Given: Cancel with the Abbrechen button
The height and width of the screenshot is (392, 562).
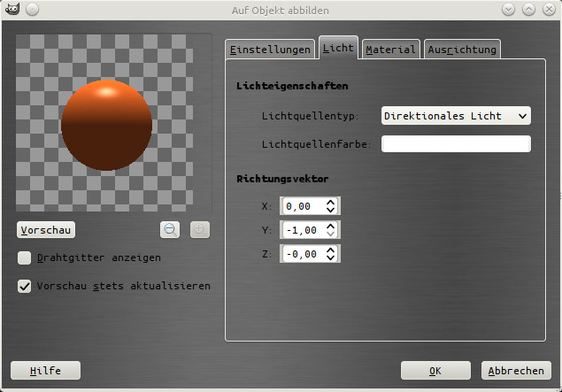Looking at the screenshot, I should 516,371.
